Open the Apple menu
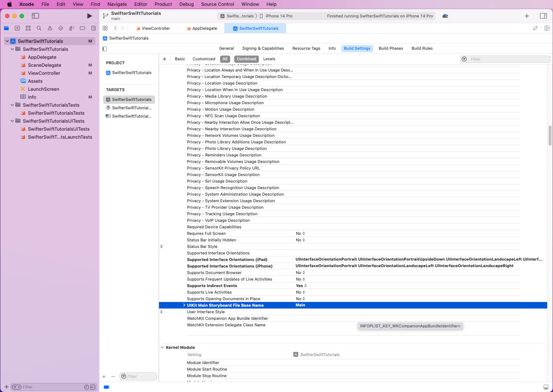Viewport: 553px width, 392px height. click(9, 4)
